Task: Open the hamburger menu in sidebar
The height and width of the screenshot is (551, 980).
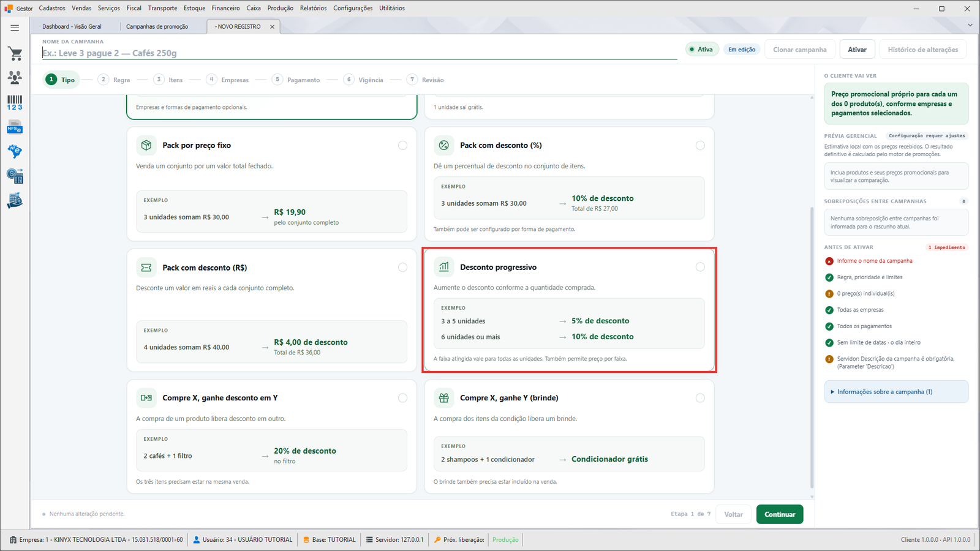Action: 15,28
